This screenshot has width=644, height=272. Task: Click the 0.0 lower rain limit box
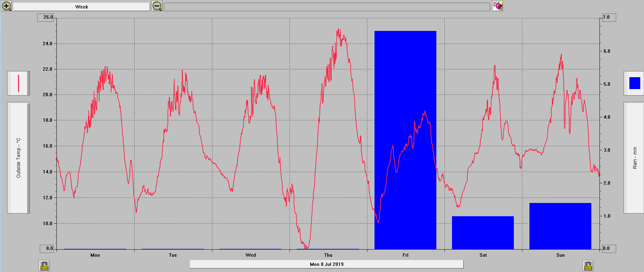point(609,249)
